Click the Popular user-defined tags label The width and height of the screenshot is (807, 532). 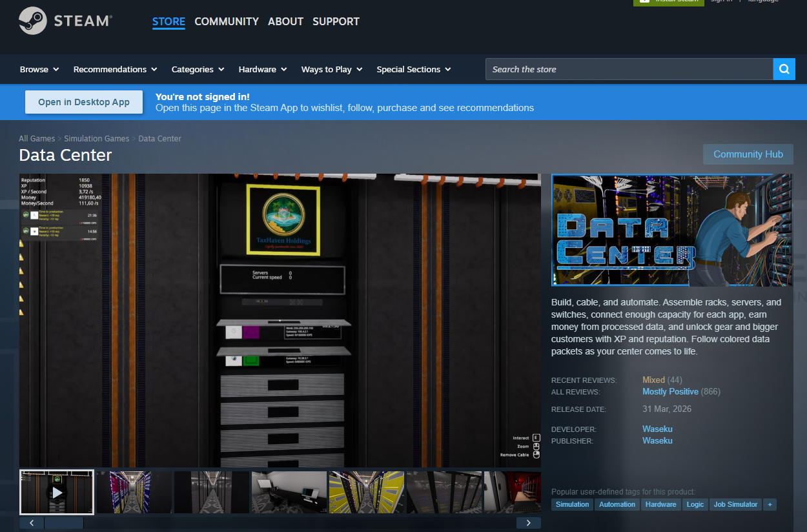(x=623, y=491)
